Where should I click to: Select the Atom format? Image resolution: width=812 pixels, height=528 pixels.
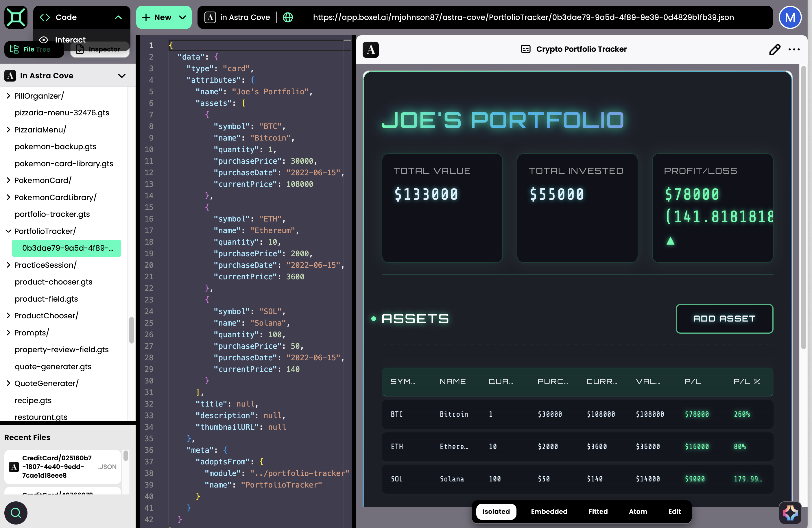638,511
